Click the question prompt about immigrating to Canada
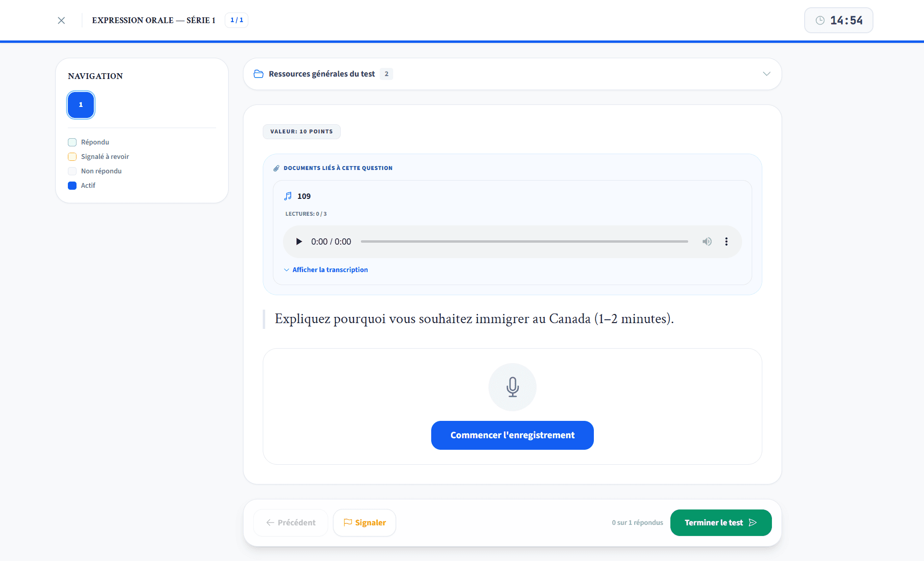The height and width of the screenshot is (561, 924). 474,319
